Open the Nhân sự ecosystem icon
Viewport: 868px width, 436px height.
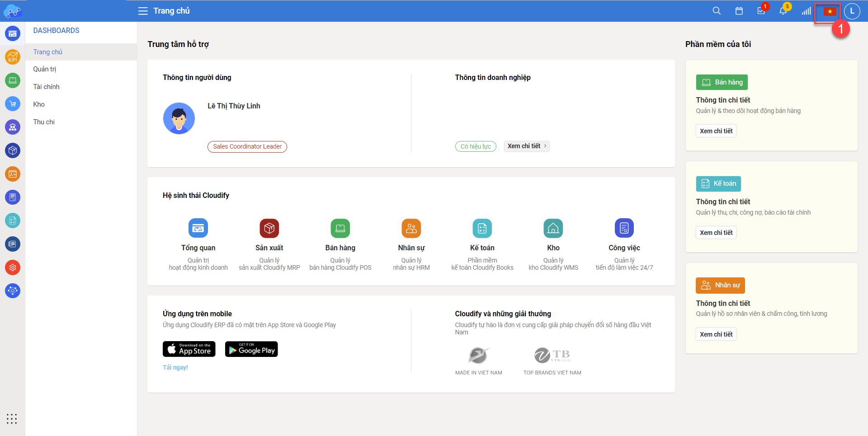click(411, 228)
